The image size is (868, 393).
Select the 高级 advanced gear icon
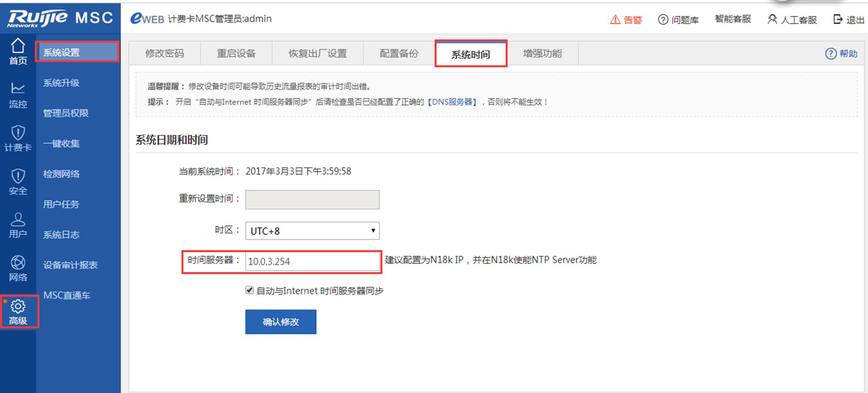click(18, 306)
